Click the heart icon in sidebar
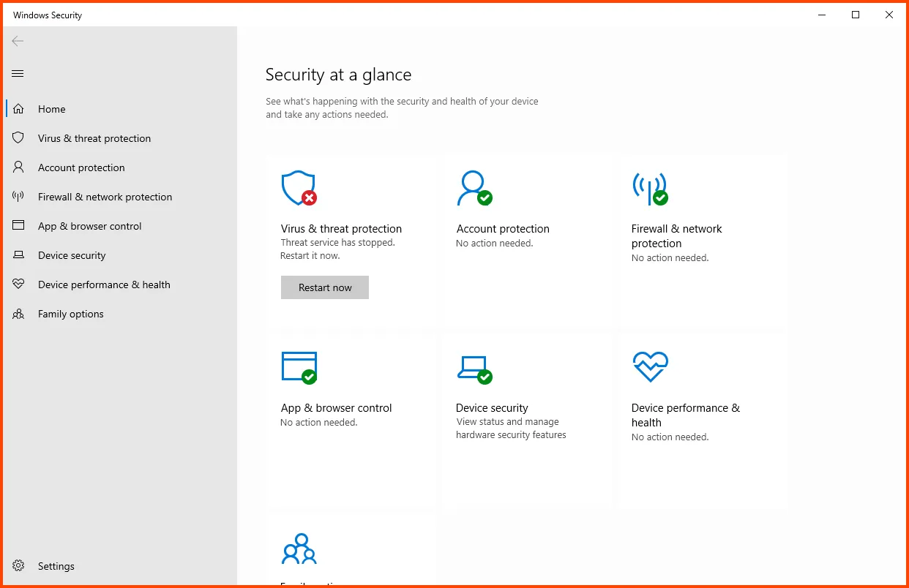Image resolution: width=909 pixels, height=588 pixels. 18,284
